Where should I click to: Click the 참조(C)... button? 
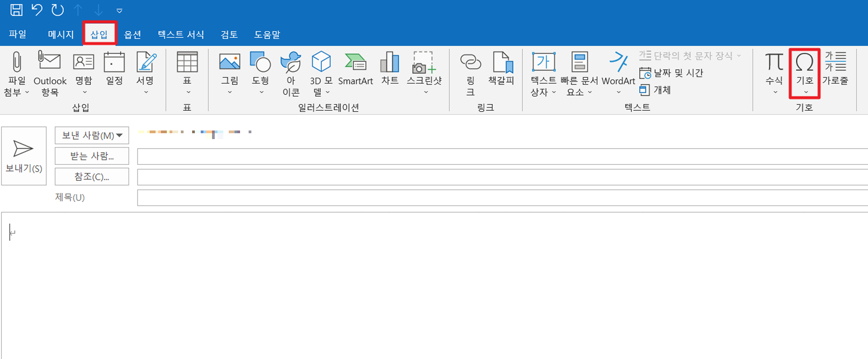coord(92,177)
